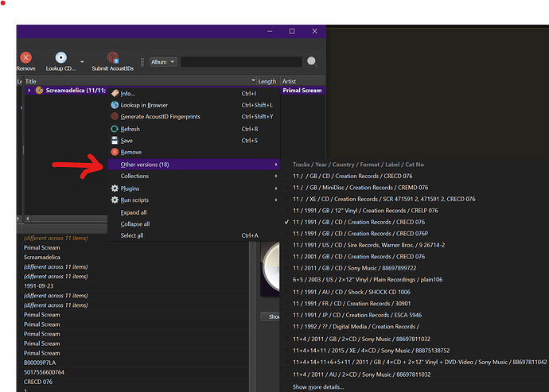Open the Collections submenu

click(134, 176)
